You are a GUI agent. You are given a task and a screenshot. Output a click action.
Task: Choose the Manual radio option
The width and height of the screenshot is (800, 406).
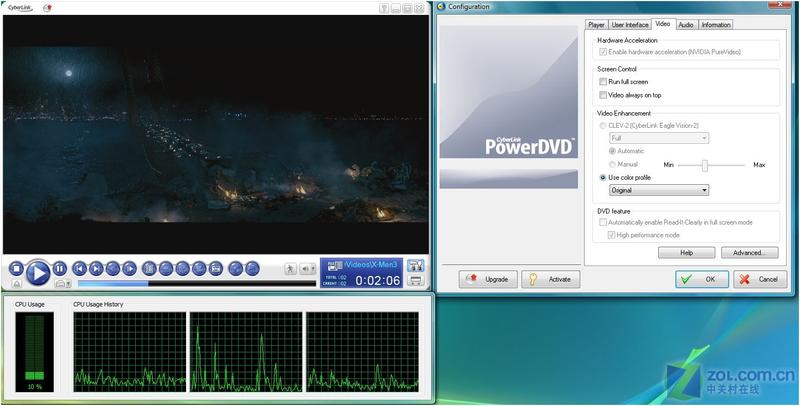(612, 164)
